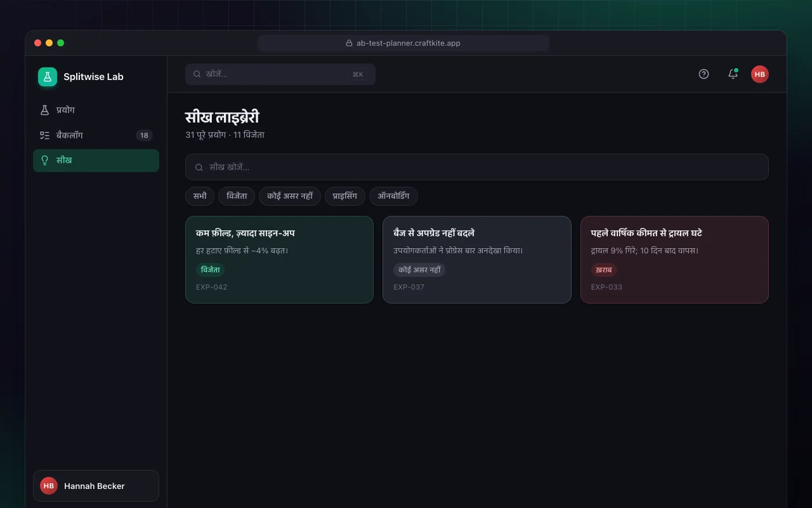Click the 31 पूरे प्रयोग · 11 विजेता summary
The height and width of the screenshot is (508, 812).
(x=225, y=135)
